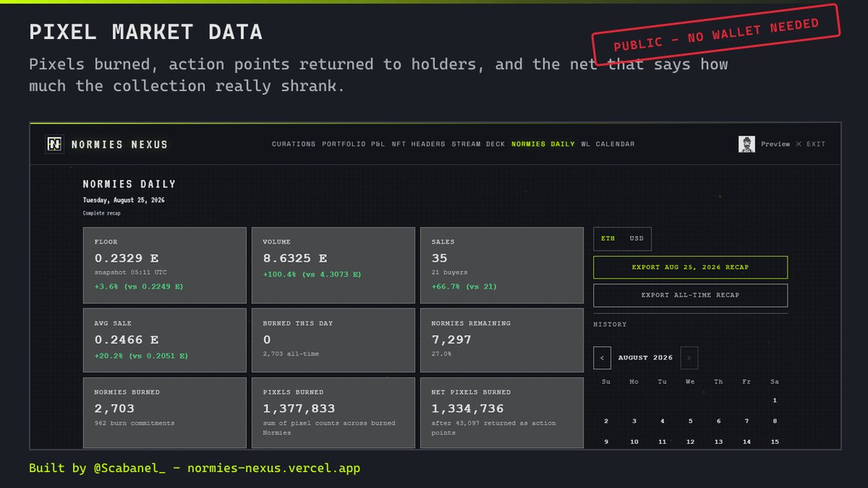Select August 2 in the calendar
Screen dimensions: 868x488
point(606,421)
